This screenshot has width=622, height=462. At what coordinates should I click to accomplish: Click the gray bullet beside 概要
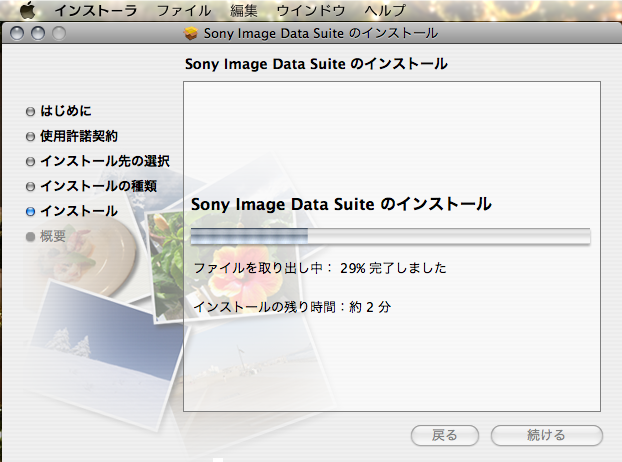click(31, 237)
